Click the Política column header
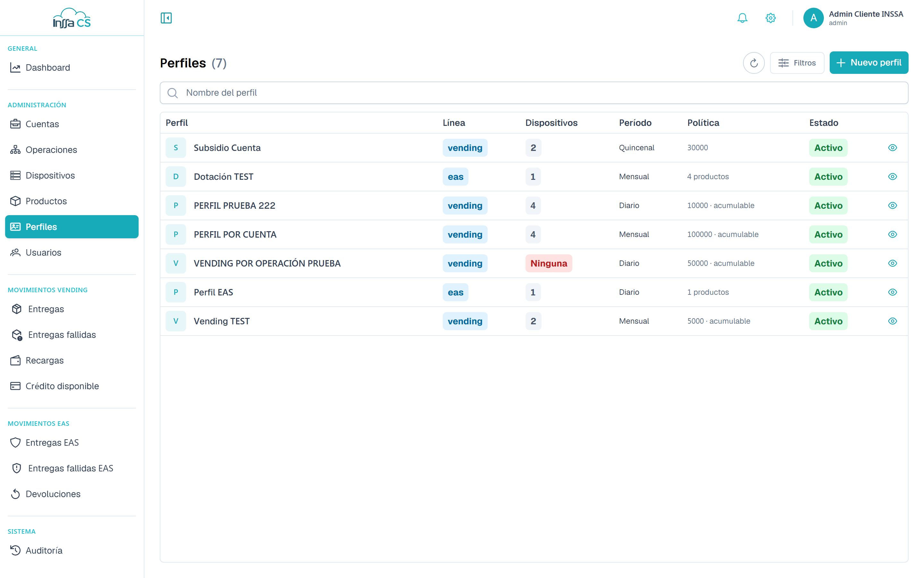924x578 pixels. 703,123
